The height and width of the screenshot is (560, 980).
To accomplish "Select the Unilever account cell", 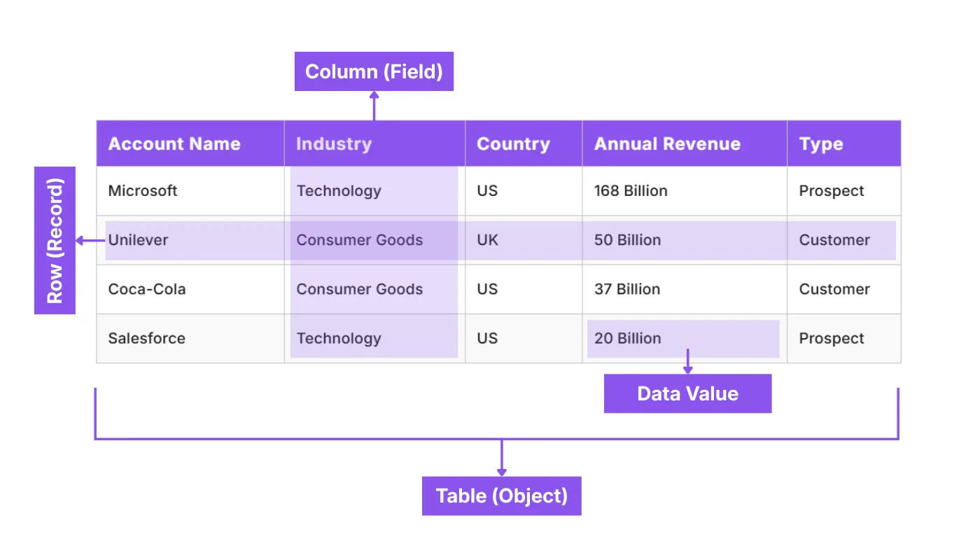I will 139,240.
